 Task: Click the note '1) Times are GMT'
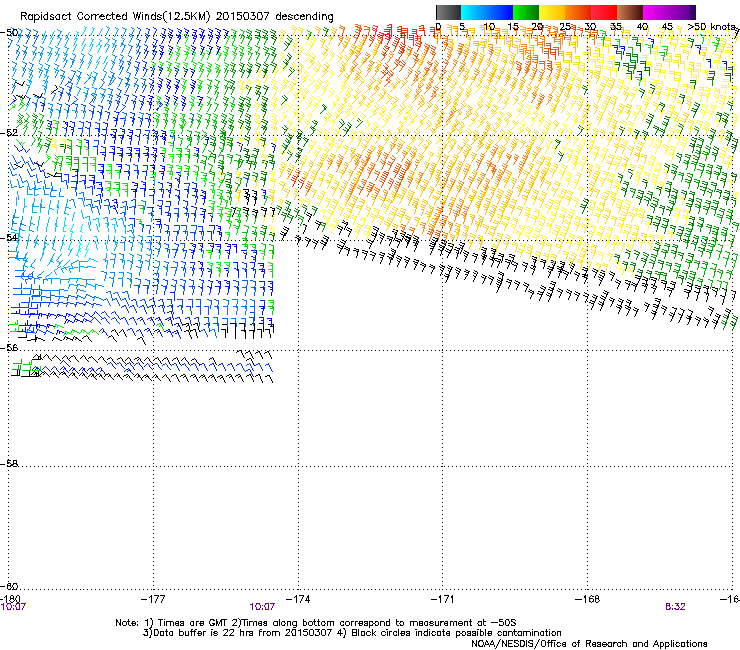(185, 623)
